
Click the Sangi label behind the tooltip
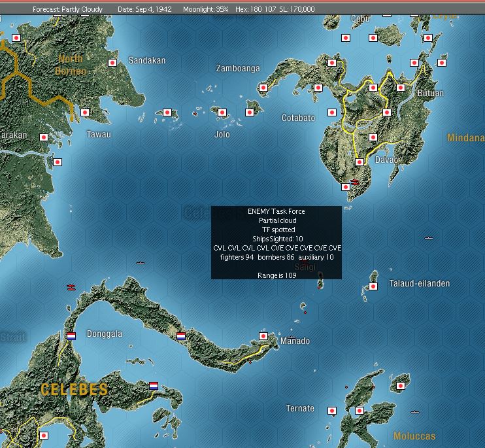[305, 267]
